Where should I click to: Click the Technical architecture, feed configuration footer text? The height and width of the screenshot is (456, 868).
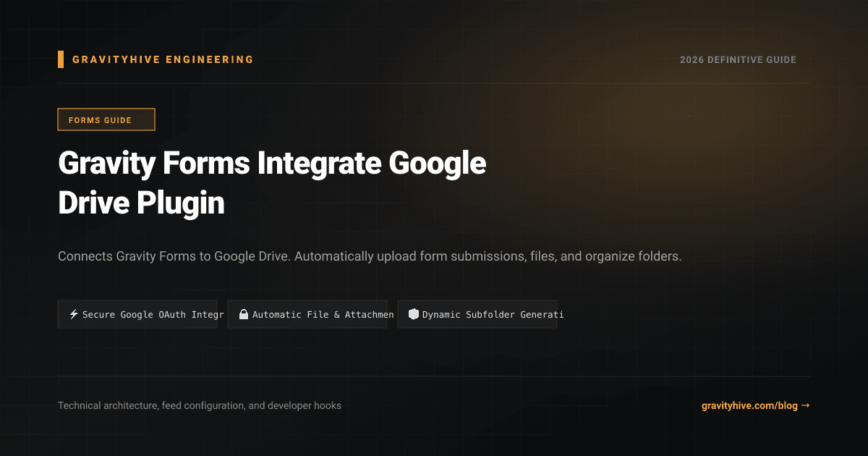click(200, 406)
